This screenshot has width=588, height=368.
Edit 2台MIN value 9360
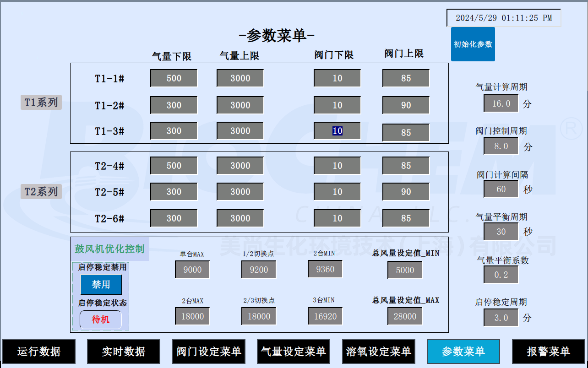point(325,269)
